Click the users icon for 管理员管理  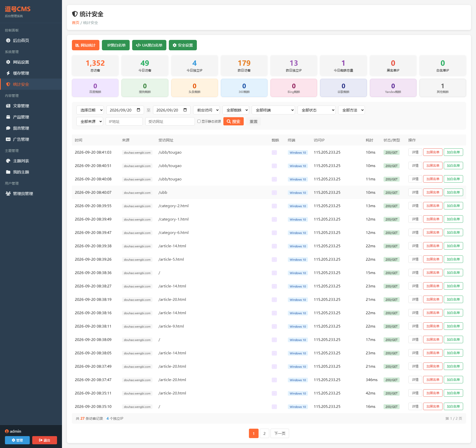point(8,194)
